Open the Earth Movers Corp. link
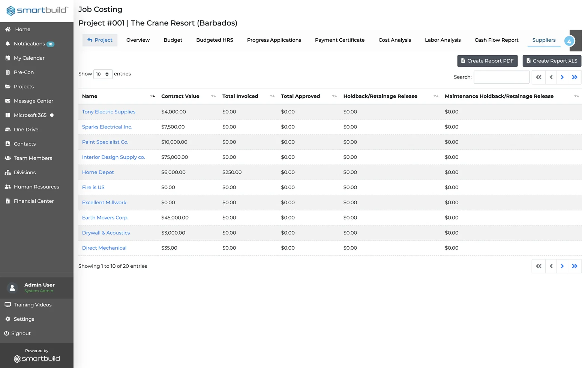The width and height of the screenshot is (588, 368). click(x=105, y=218)
